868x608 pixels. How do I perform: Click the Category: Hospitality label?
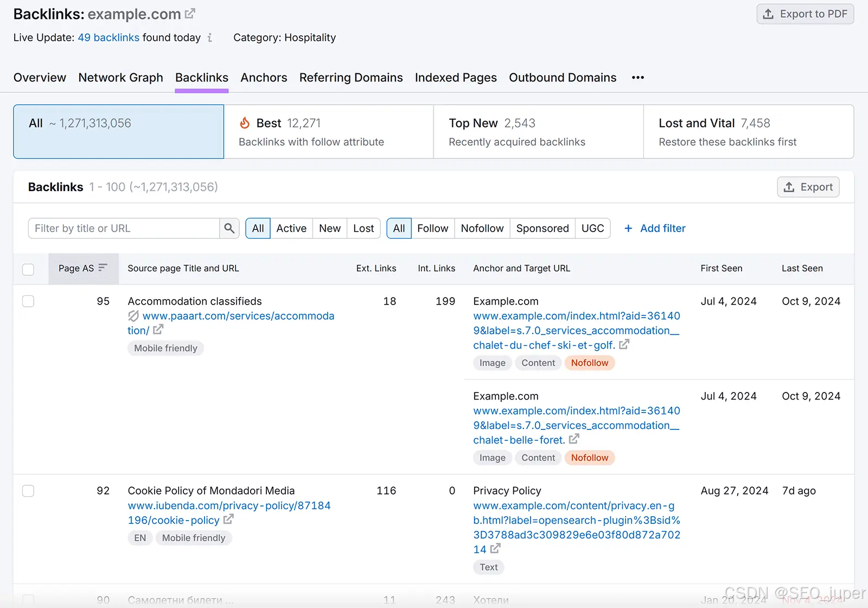pos(284,37)
